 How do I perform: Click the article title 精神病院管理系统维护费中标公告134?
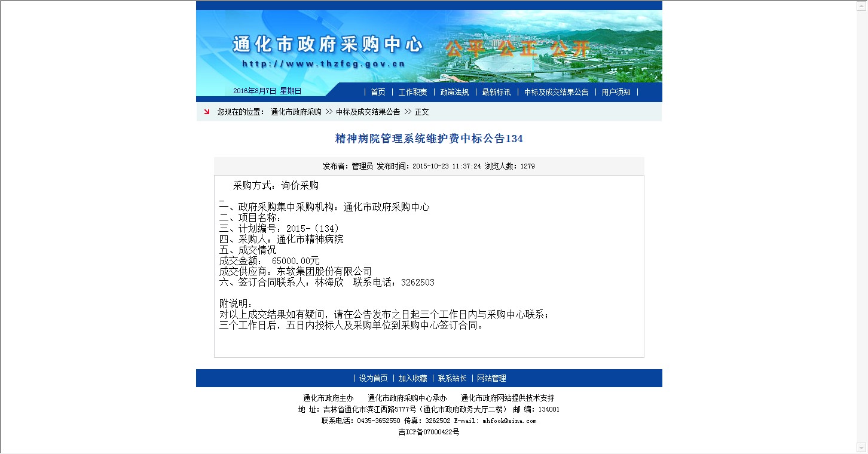click(x=429, y=139)
